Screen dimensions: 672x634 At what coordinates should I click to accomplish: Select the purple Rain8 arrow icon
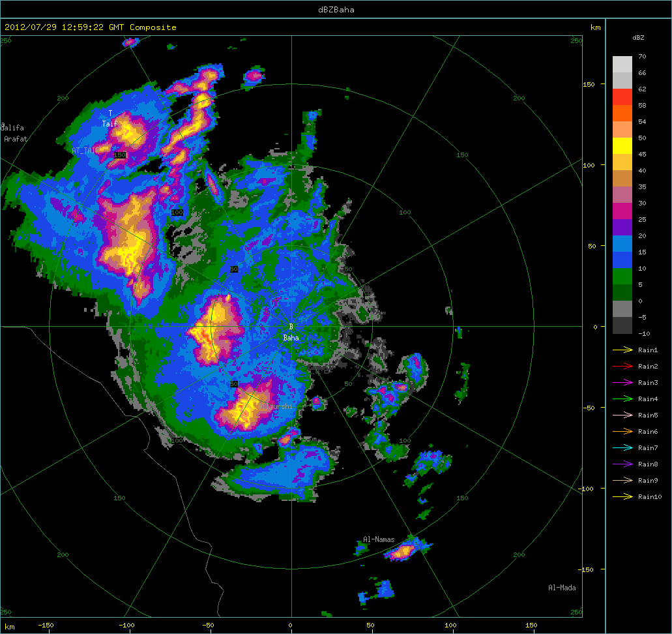pos(622,464)
